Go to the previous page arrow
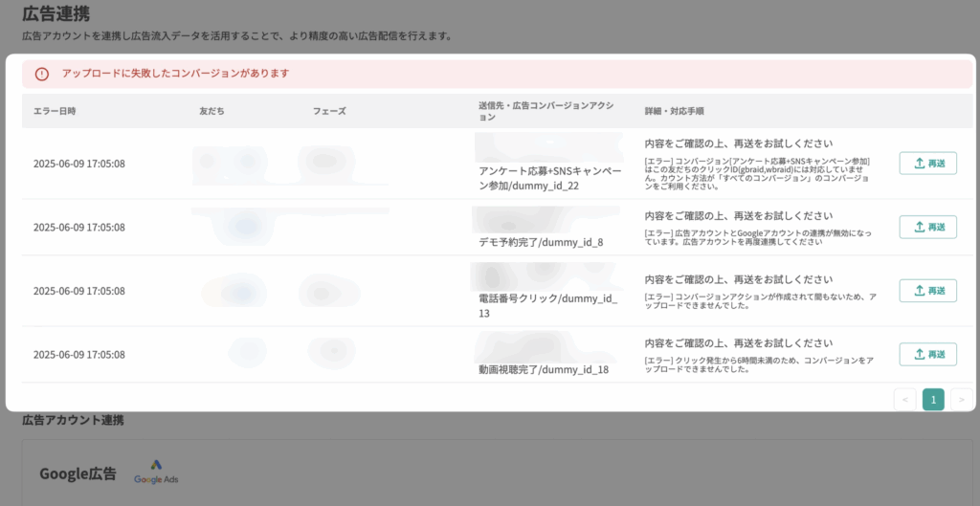980x506 pixels. click(904, 400)
